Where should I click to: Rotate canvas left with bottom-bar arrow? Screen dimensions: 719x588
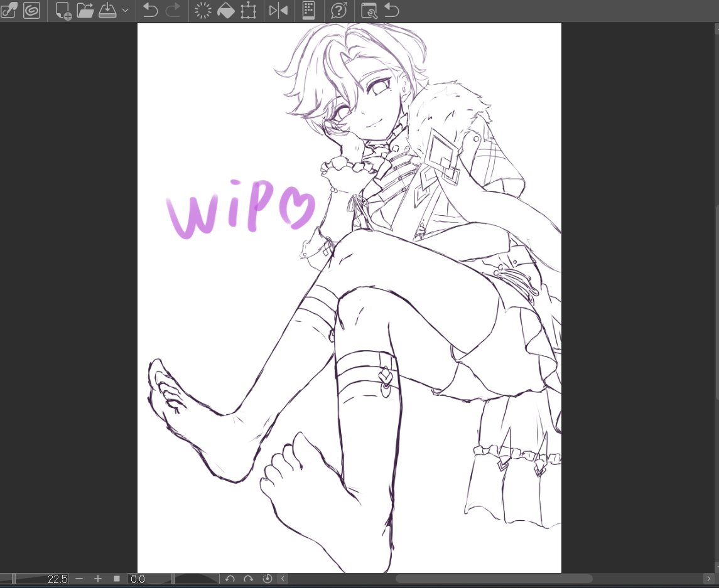click(x=230, y=579)
